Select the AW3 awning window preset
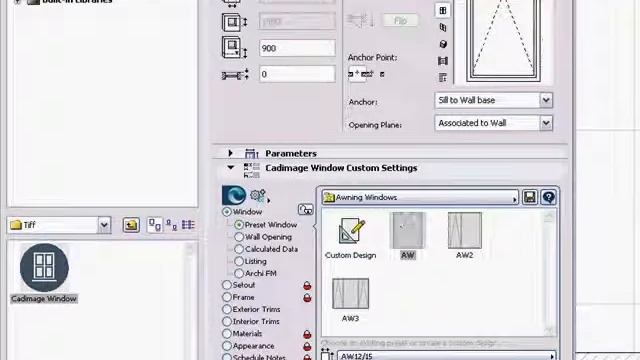 (350, 300)
